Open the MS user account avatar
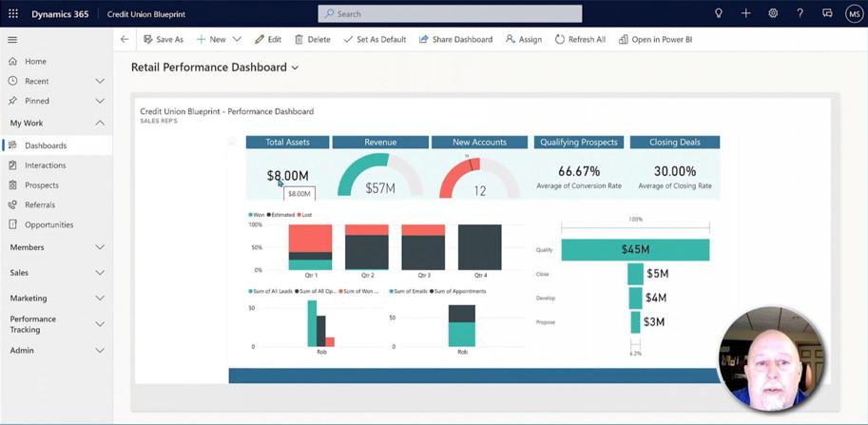Screen dimensions: 868x425 [x=854, y=14]
